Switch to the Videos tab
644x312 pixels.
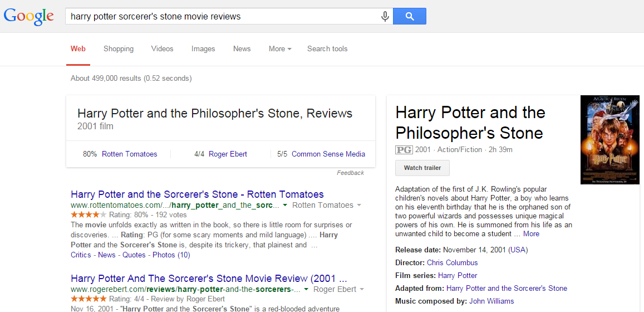[x=162, y=49]
